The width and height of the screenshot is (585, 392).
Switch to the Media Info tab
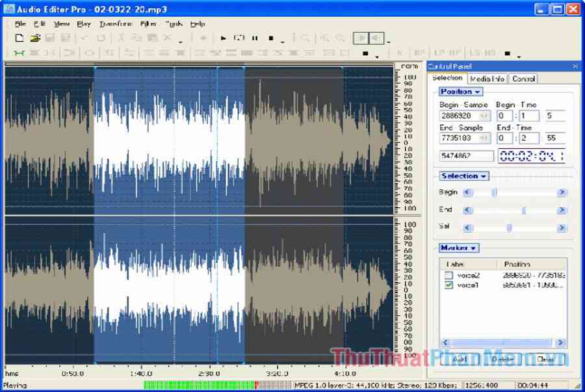tap(487, 79)
